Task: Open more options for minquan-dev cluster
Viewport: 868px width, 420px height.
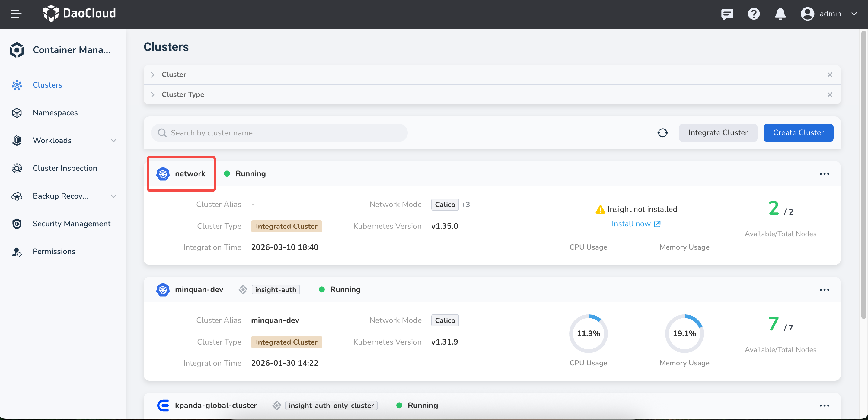Action: coord(824,290)
